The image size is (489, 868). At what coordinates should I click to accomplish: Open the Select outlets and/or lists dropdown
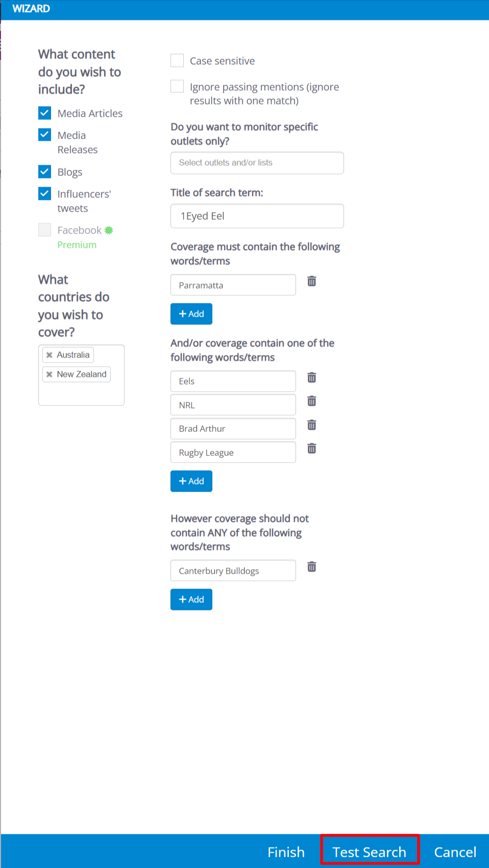click(257, 163)
